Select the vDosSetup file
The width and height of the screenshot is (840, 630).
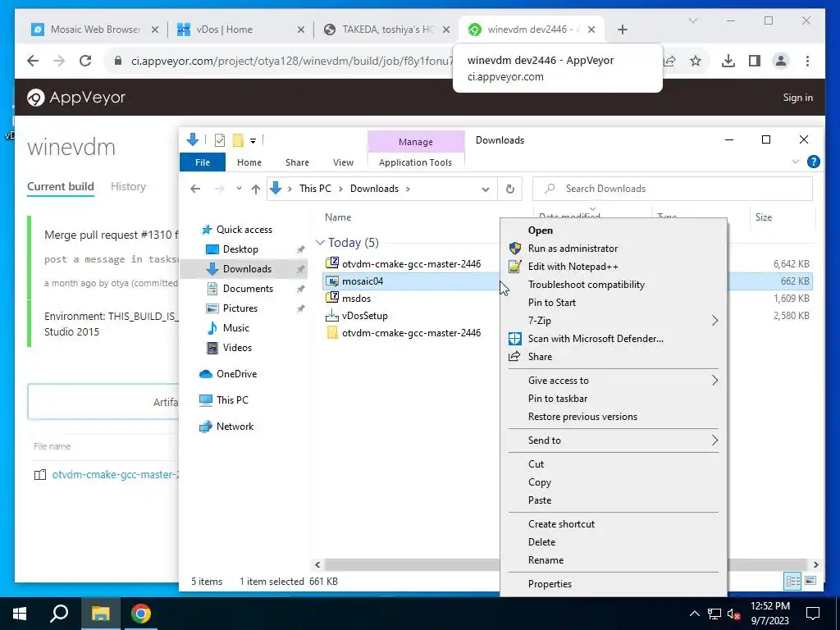[365, 316]
